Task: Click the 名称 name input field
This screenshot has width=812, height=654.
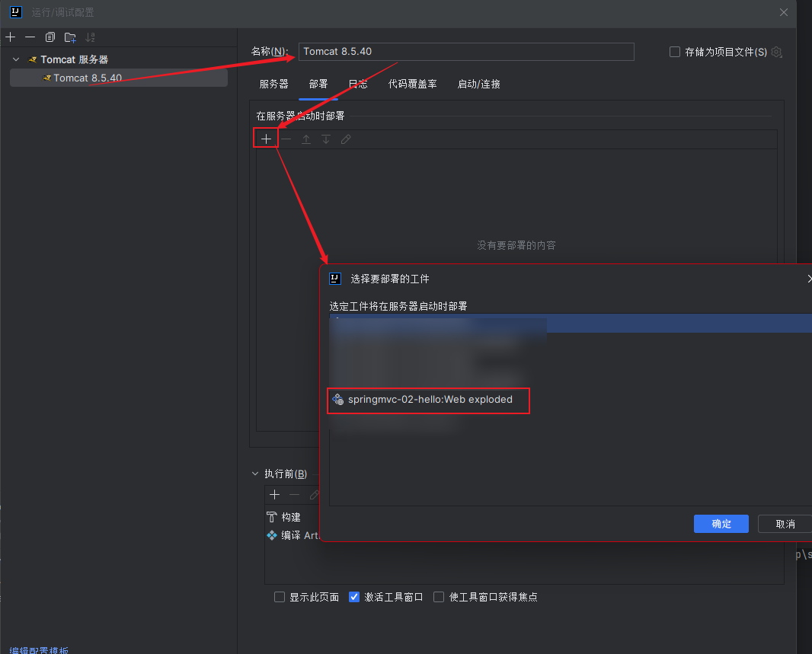Action: click(x=466, y=52)
